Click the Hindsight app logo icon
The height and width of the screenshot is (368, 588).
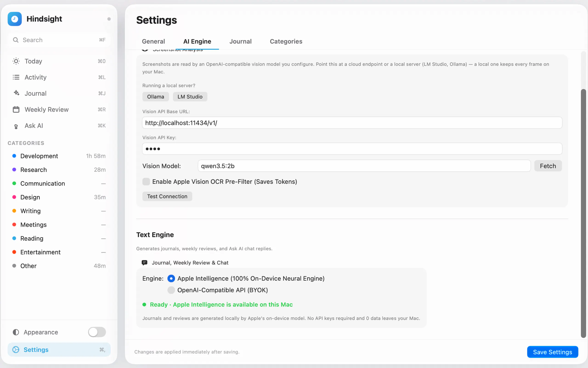coord(14,19)
